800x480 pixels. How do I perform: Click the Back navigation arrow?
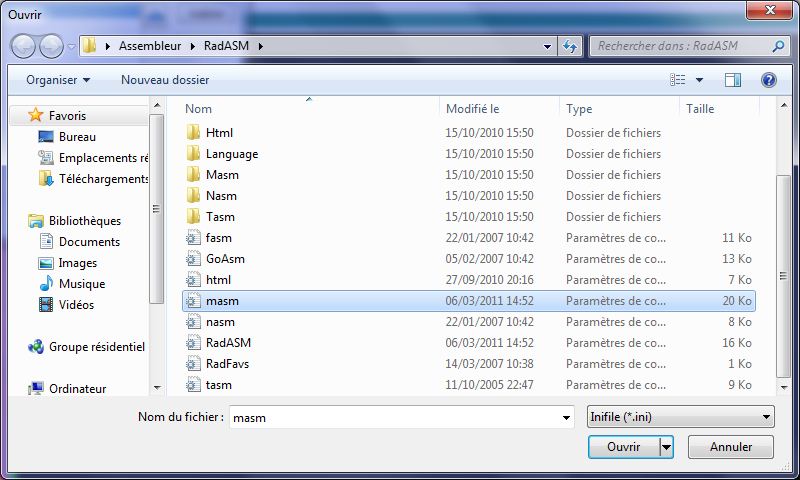point(23,46)
